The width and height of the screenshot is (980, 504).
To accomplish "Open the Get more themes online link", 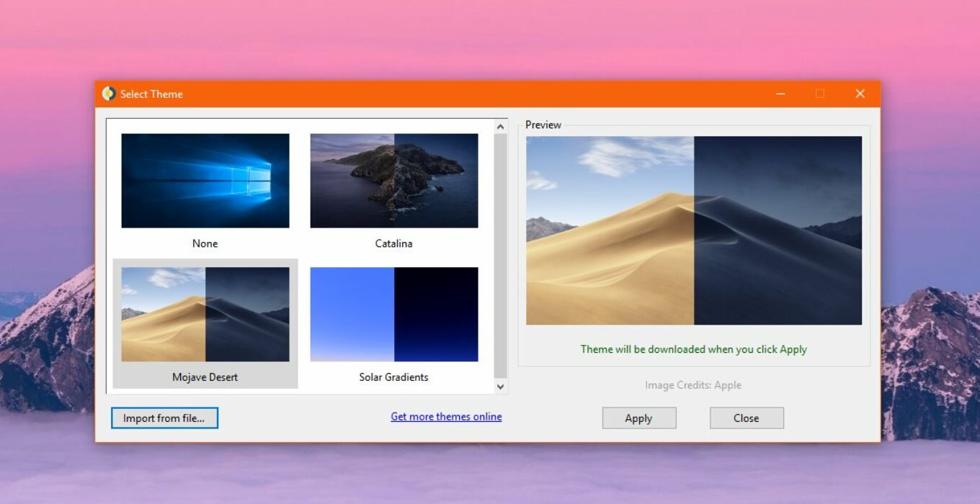I will tap(446, 416).
